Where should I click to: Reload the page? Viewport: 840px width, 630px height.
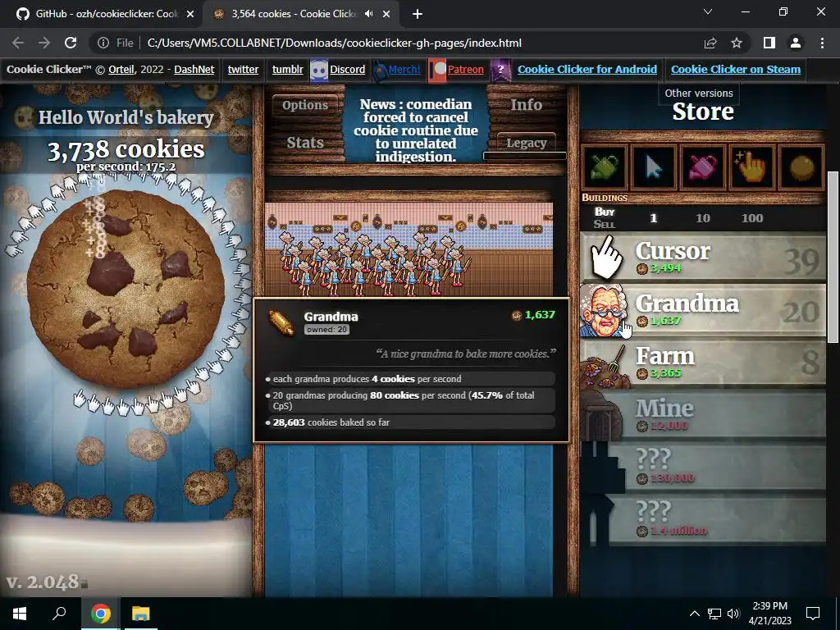coord(71,43)
